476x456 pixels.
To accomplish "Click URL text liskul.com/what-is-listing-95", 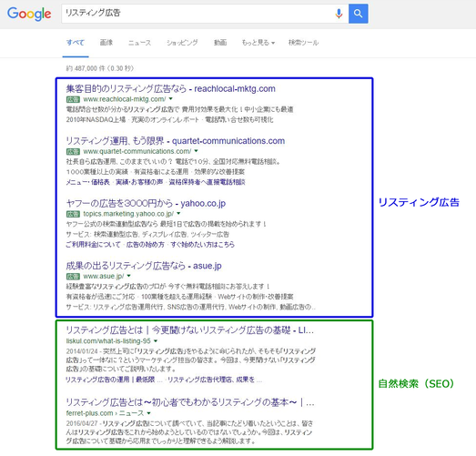I will (x=108, y=341).
